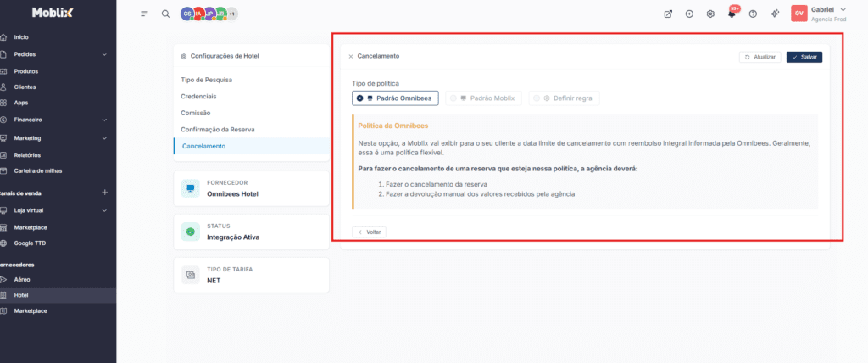Click the Voltar button
868x363 pixels.
pyautogui.click(x=370, y=232)
